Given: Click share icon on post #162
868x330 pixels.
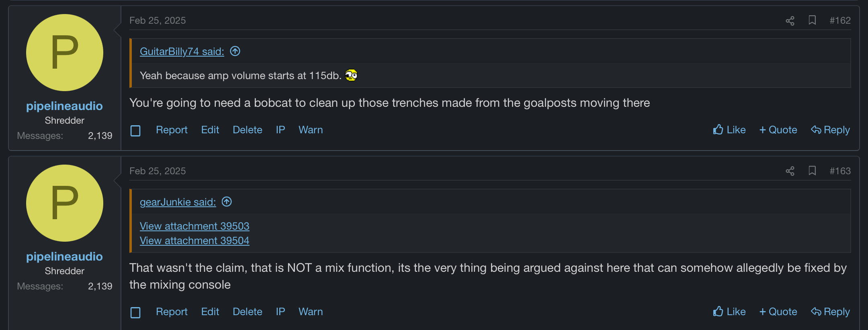Looking at the screenshot, I should pyautogui.click(x=790, y=20).
